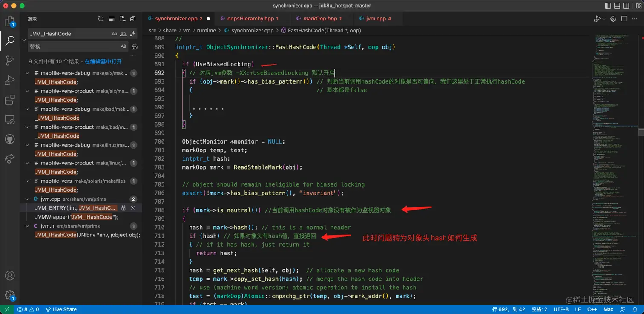
Task: Open editor settings gear in tab bar
Action: click(613, 19)
